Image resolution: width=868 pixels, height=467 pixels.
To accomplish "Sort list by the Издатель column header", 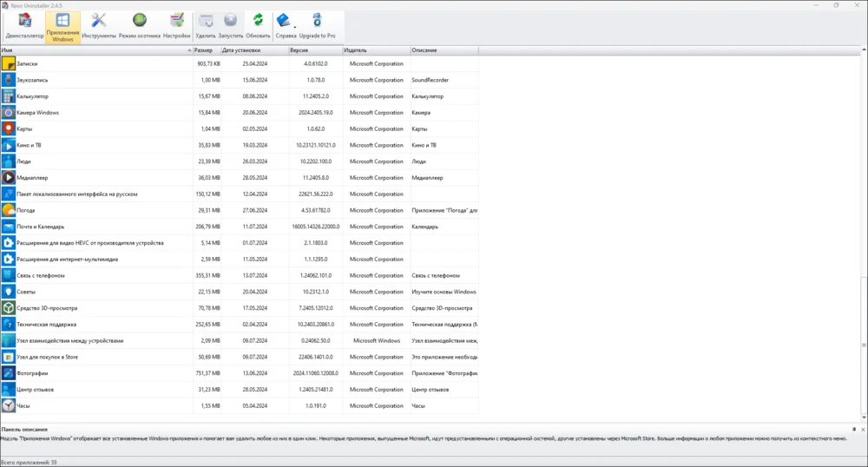I will 377,50.
